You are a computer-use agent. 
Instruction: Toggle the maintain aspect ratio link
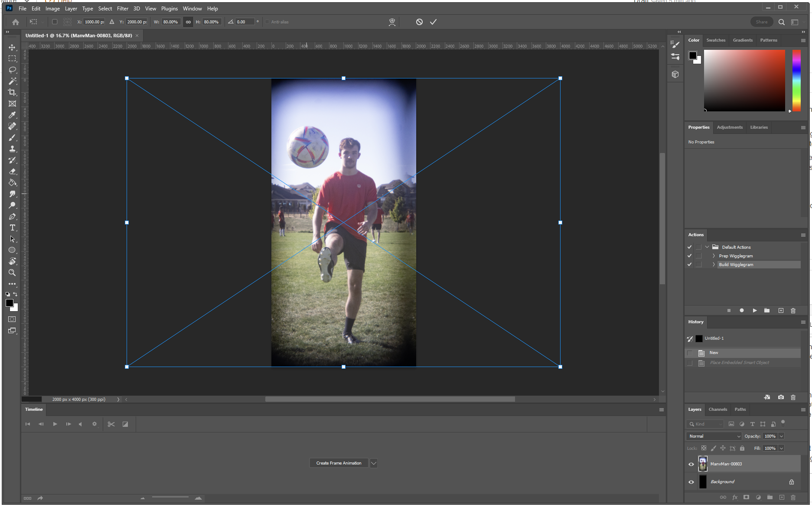pyautogui.click(x=188, y=22)
